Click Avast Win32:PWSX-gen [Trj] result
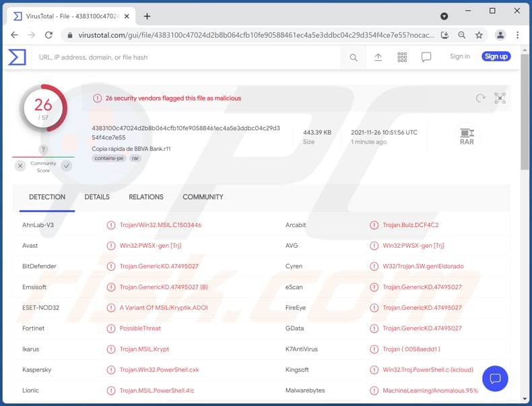 point(150,246)
